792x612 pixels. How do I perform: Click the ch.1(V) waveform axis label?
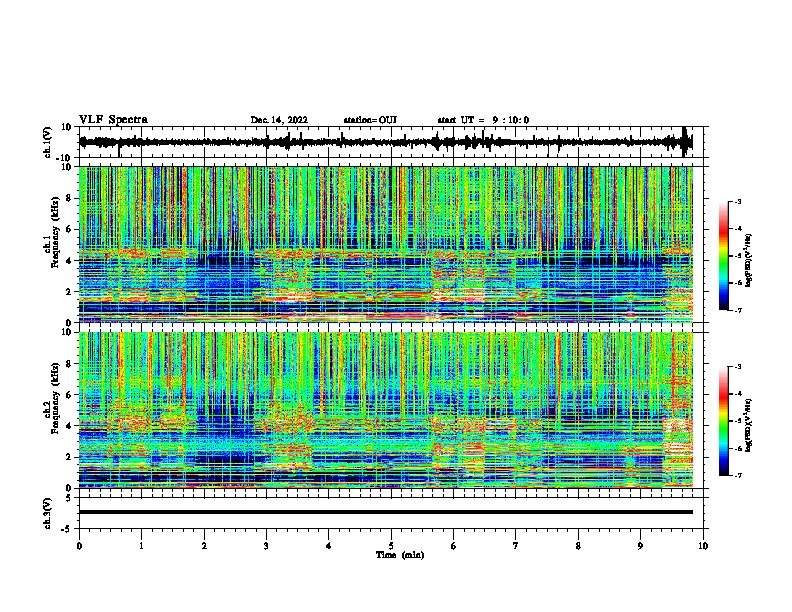(x=48, y=142)
